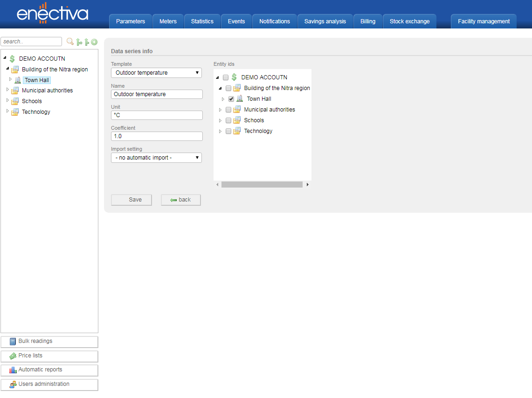Click the green dollar icon in left tree
This screenshot has width=532, height=398.
(x=12, y=59)
